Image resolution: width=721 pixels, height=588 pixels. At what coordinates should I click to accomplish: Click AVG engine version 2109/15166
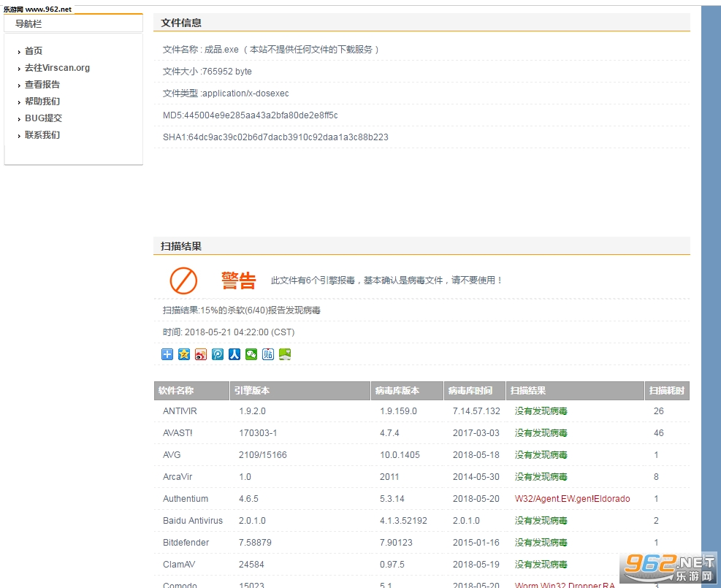[x=262, y=455]
